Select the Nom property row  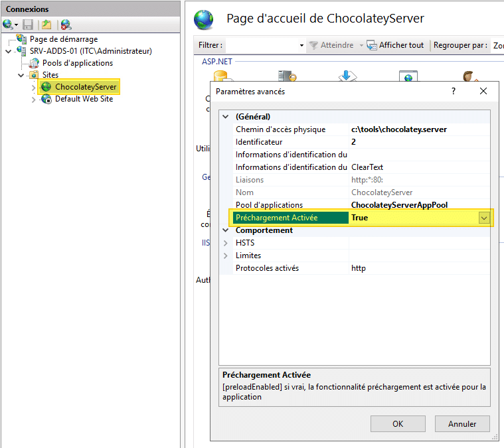click(x=355, y=192)
